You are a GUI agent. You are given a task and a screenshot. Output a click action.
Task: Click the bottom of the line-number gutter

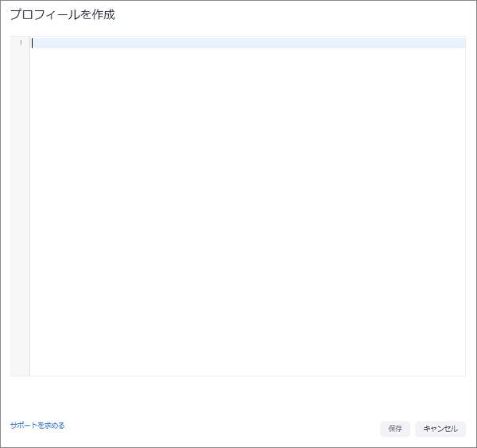tap(20, 368)
